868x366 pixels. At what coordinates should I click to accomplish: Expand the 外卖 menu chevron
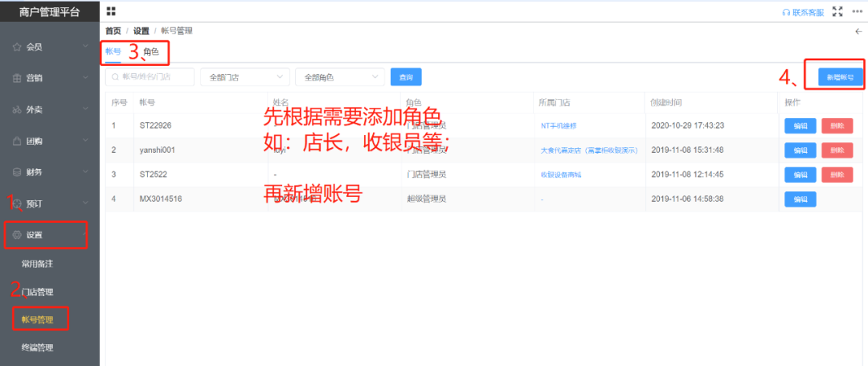[x=85, y=109]
